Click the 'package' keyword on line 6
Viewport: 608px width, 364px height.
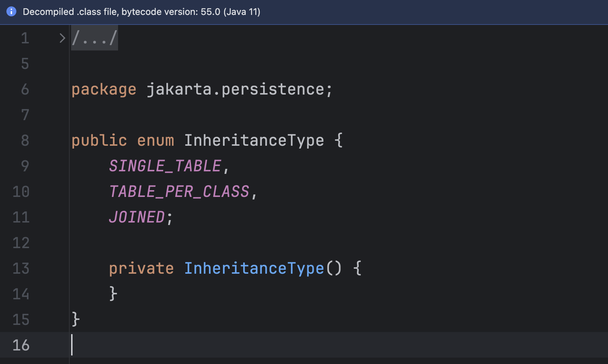(104, 89)
